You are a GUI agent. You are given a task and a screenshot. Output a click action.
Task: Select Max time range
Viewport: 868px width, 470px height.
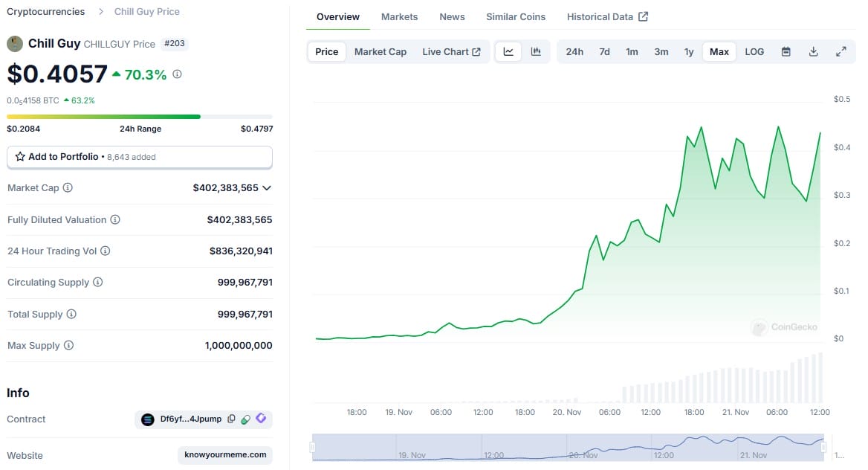coord(719,51)
